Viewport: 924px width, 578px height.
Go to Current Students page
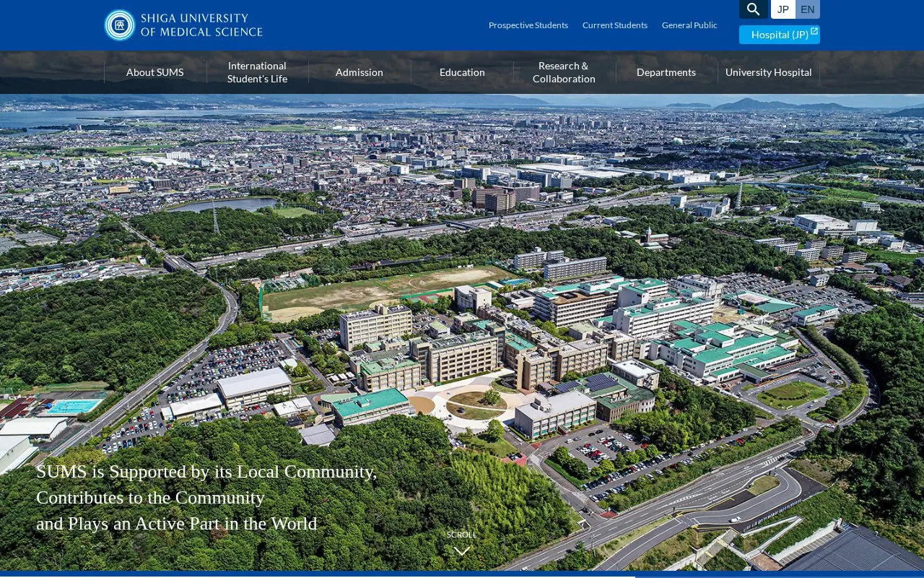pos(615,25)
